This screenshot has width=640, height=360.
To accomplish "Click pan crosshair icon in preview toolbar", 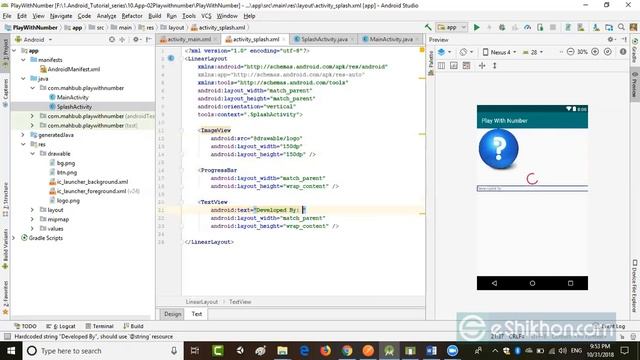I will pos(482,65).
